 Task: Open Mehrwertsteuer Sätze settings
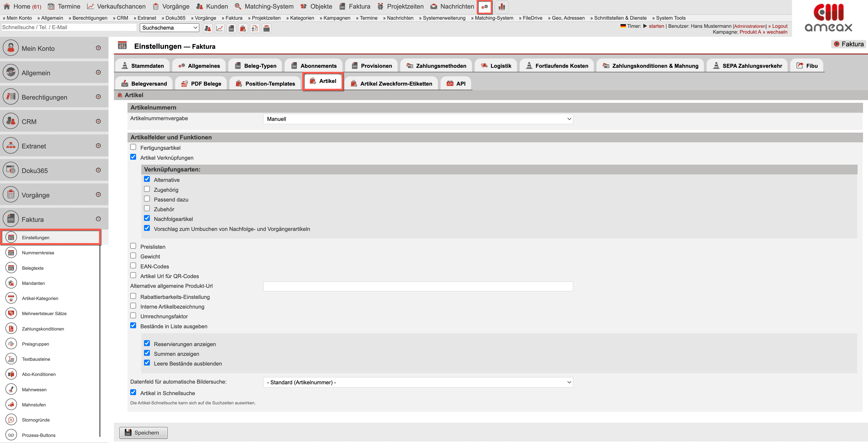(44, 313)
